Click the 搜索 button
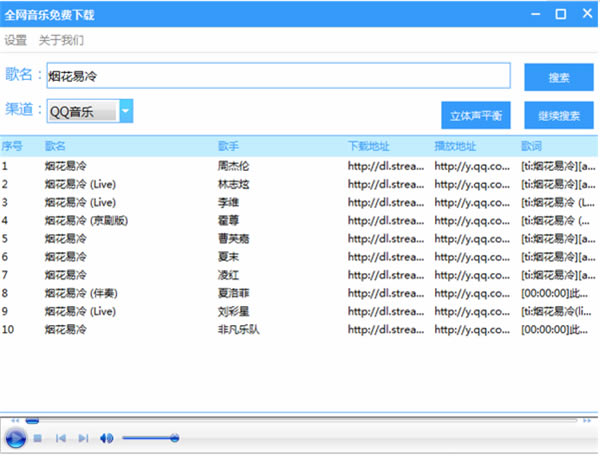This screenshot has height=456, width=600. (x=559, y=77)
